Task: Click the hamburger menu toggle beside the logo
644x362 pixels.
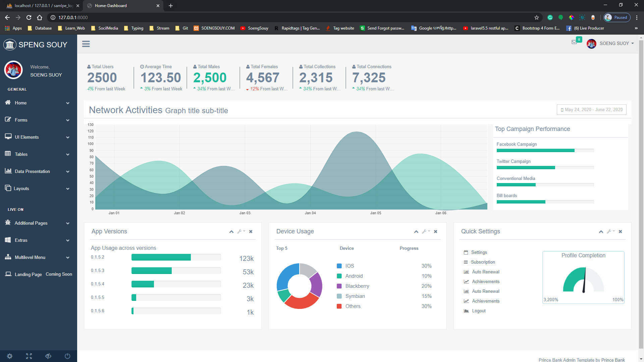Action: [86, 44]
